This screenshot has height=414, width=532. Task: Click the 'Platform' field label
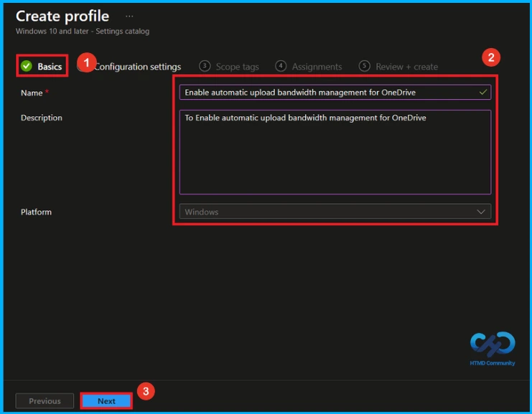[36, 212]
